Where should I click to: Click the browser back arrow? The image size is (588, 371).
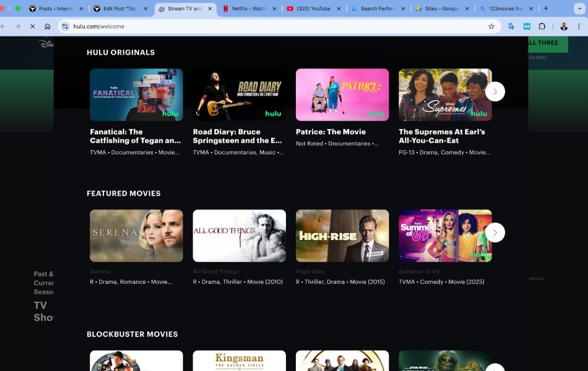[x=3, y=26]
